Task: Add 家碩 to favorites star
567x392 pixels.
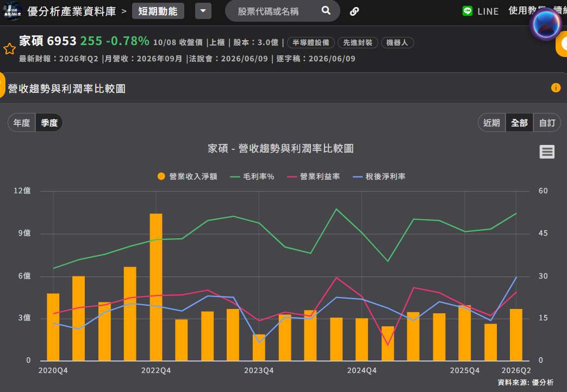Action: tap(9, 49)
